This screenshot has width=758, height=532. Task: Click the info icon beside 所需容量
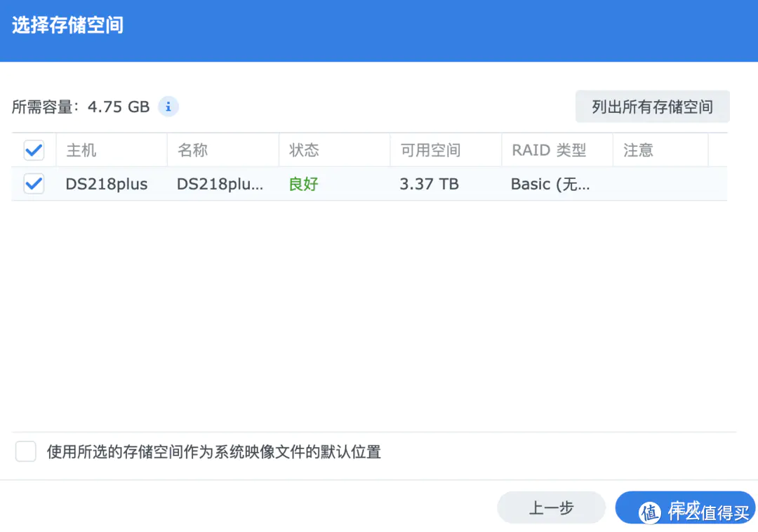168,107
